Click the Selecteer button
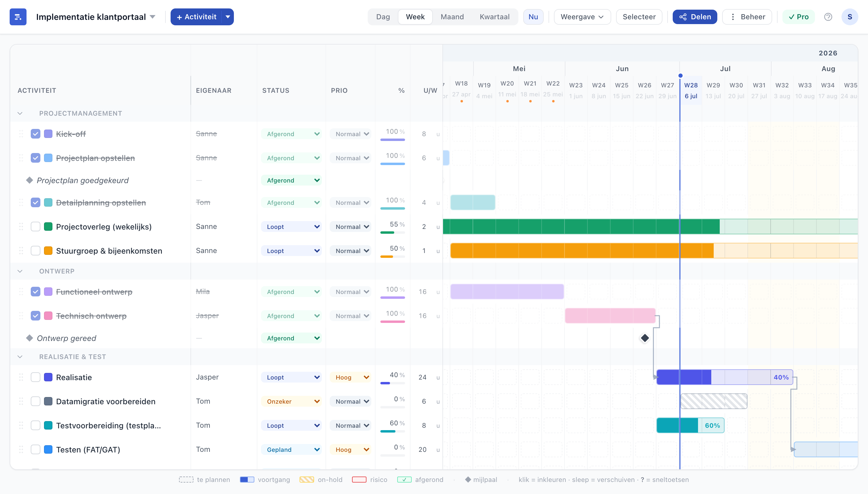 pyautogui.click(x=639, y=17)
